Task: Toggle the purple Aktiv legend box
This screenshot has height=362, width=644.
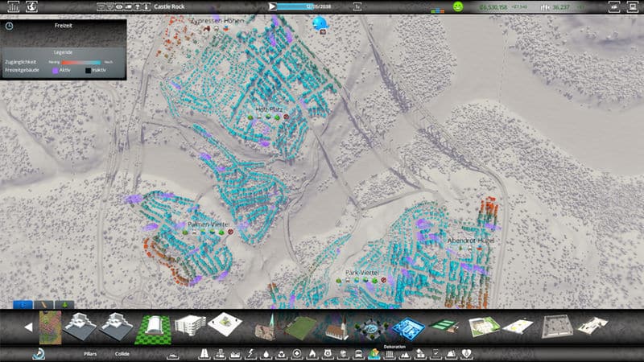Action: (55, 69)
